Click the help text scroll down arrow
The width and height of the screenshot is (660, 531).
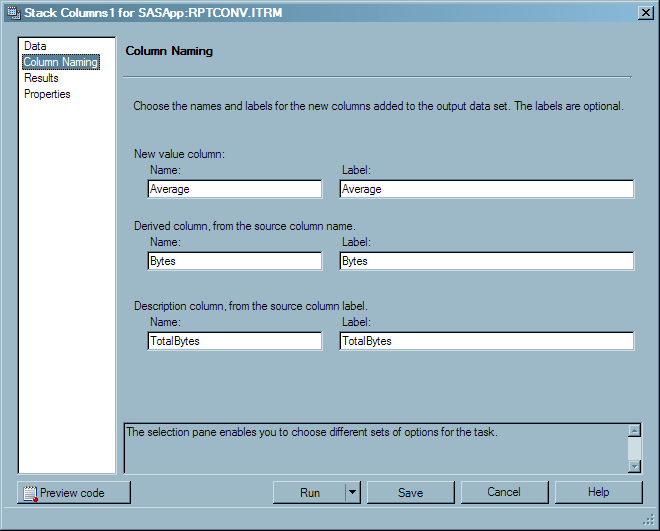[x=634, y=466]
